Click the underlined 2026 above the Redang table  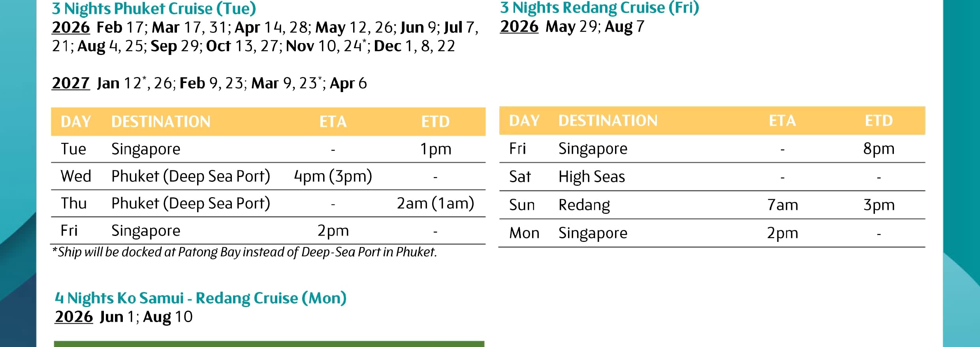coord(519,27)
